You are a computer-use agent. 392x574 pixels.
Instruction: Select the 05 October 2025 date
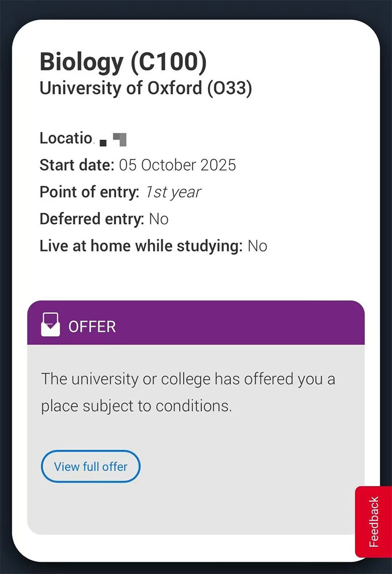(177, 165)
